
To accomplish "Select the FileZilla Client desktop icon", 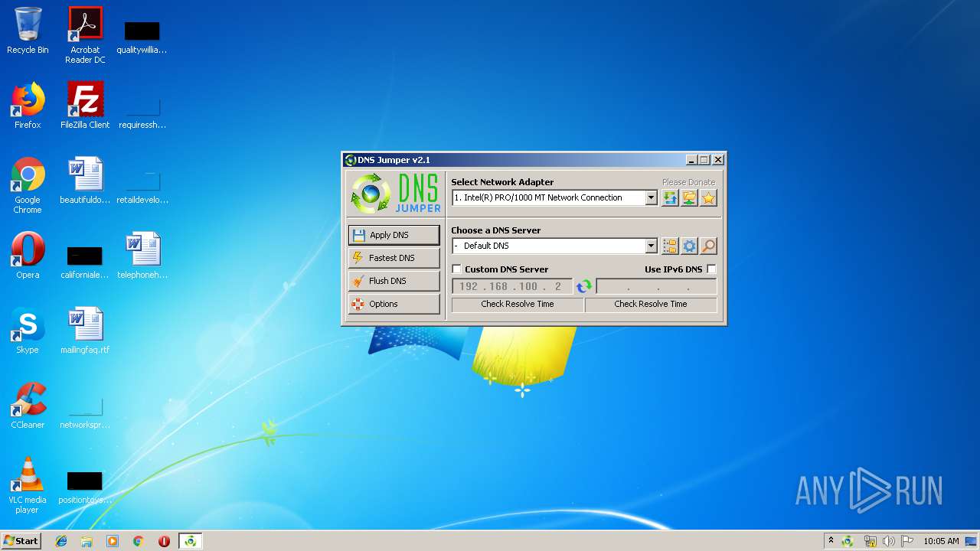I will point(85,105).
